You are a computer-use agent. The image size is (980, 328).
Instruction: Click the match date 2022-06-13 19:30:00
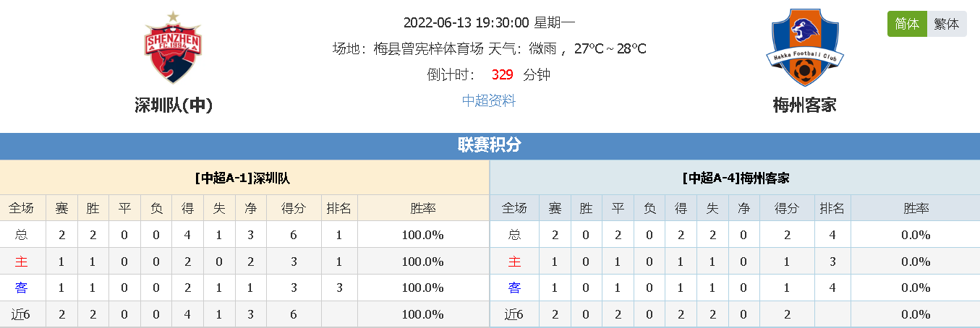pos(467,22)
